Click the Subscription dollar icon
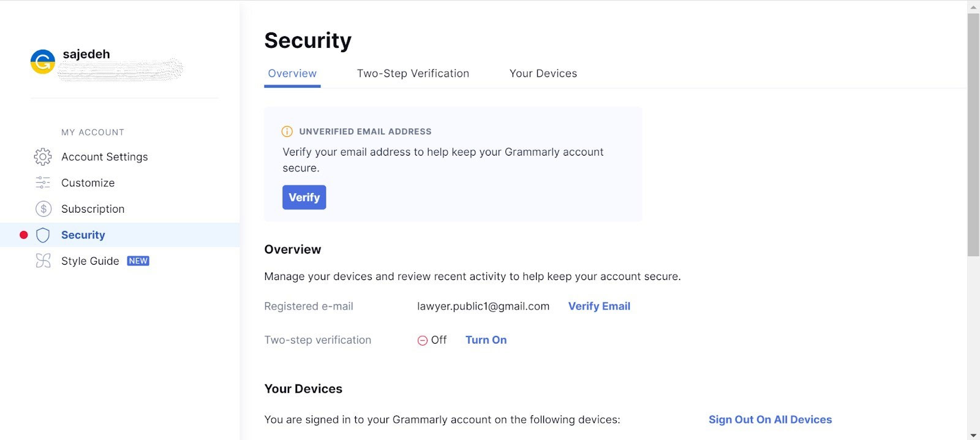This screenshot has width=980, height=440. coord(43,209)
